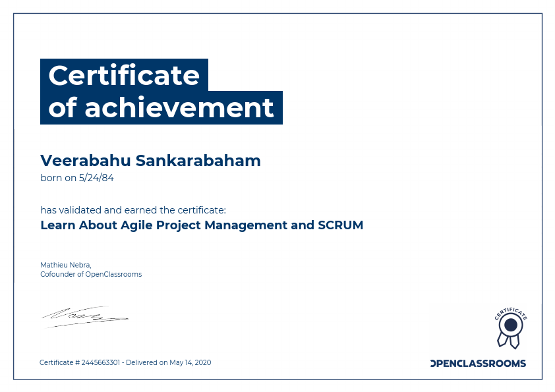Click the 'of achievement' heading line

[161, 107]
